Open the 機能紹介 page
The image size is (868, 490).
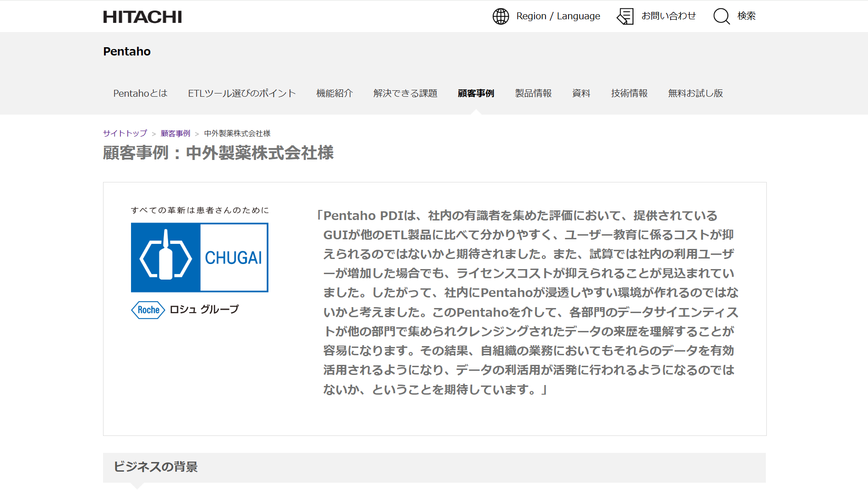[x=334, y=93]
